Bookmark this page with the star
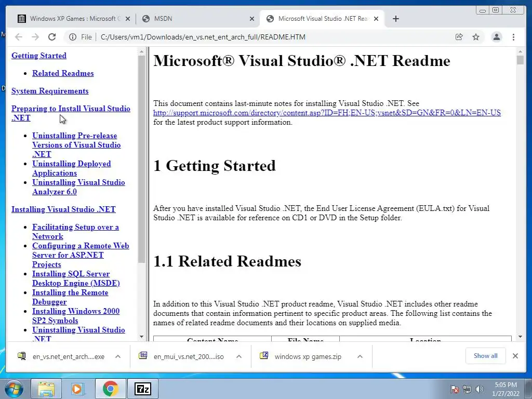 click(476, 37)
